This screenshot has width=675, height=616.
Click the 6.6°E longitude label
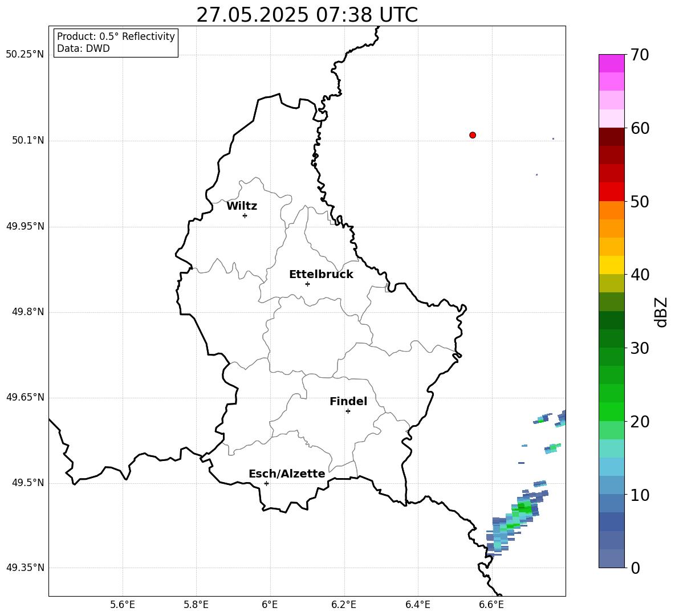click(491, 605)
